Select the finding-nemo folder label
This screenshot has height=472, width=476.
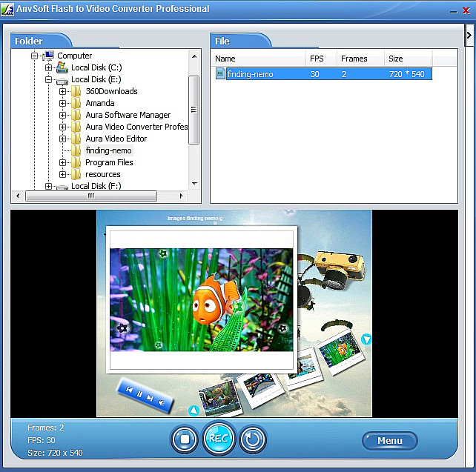coord(109,150)
